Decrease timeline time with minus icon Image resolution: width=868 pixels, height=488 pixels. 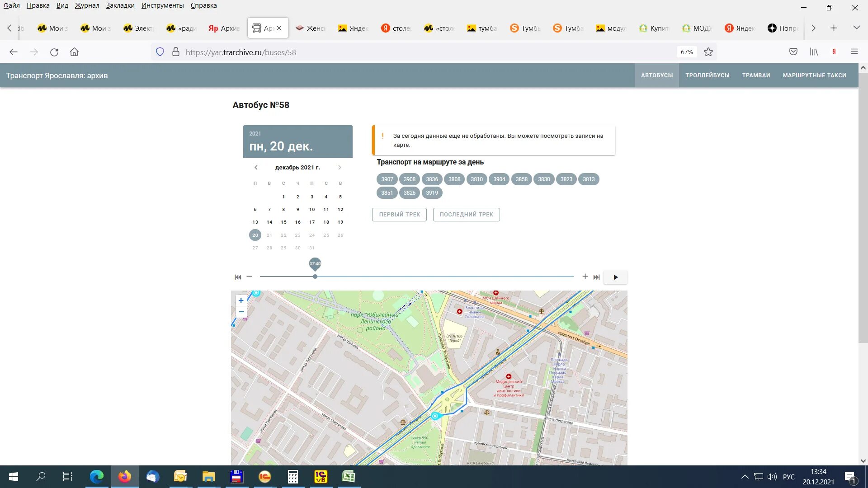[x=249, y=276]
